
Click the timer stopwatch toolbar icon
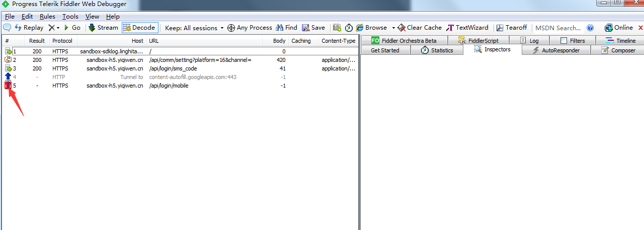coord(349,28)
